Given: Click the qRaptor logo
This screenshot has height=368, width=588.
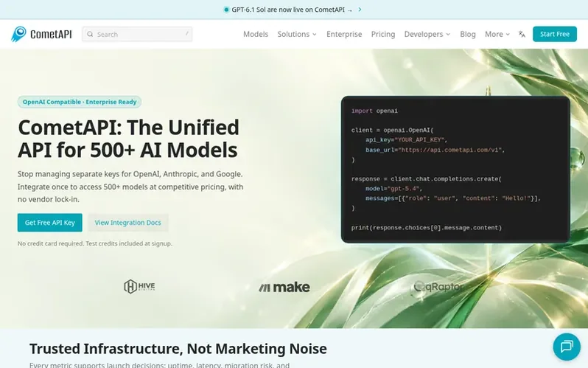Looking at the screenshot, I should pyautogui.click(x=438, y=287).
